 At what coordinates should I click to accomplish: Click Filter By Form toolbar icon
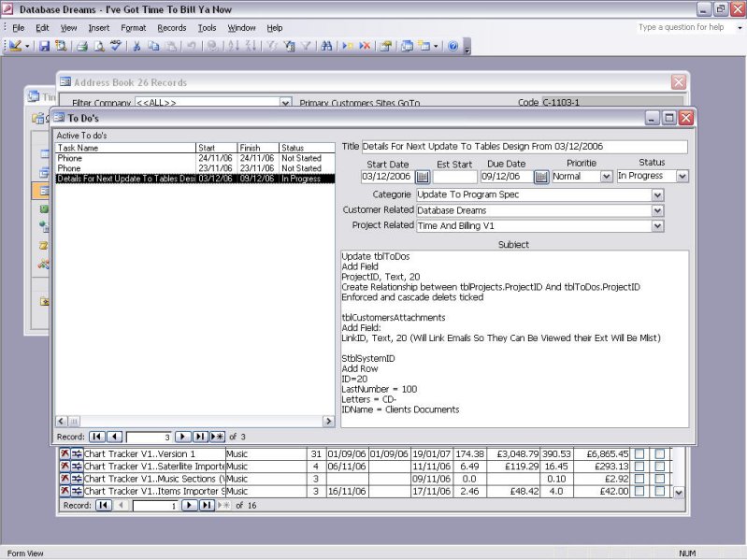click(x=289, y=46)
